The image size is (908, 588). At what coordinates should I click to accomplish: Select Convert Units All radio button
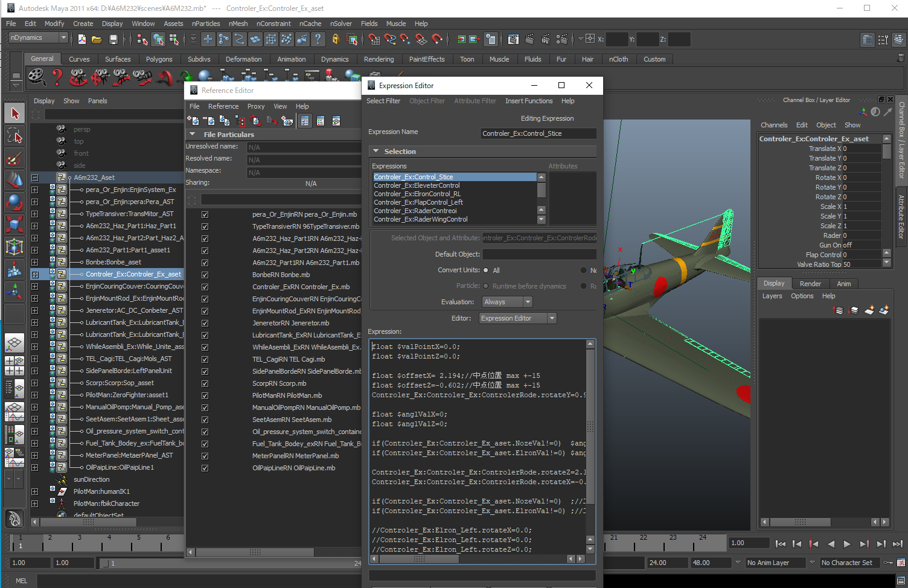point(486,270)
